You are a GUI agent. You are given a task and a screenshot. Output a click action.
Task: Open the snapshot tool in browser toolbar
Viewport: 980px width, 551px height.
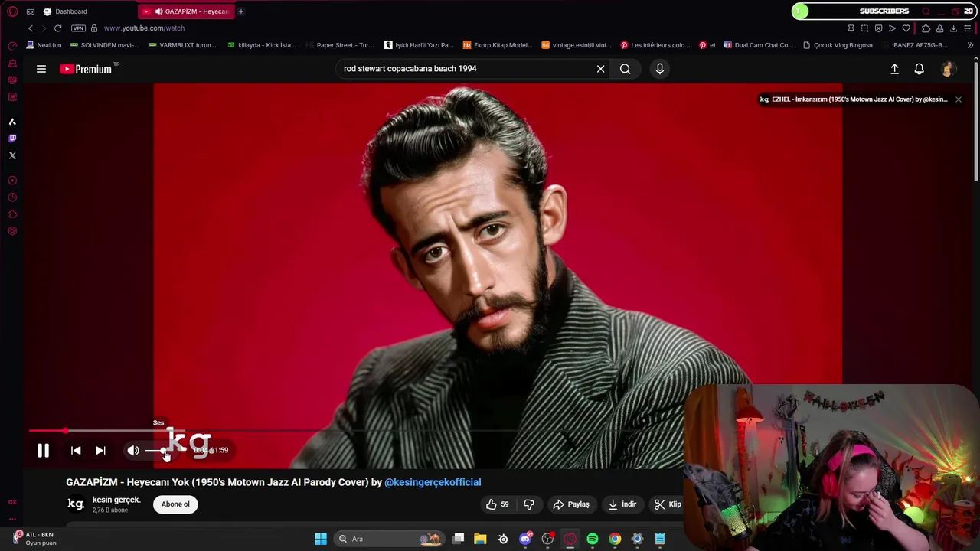click(x=864, y=28)
